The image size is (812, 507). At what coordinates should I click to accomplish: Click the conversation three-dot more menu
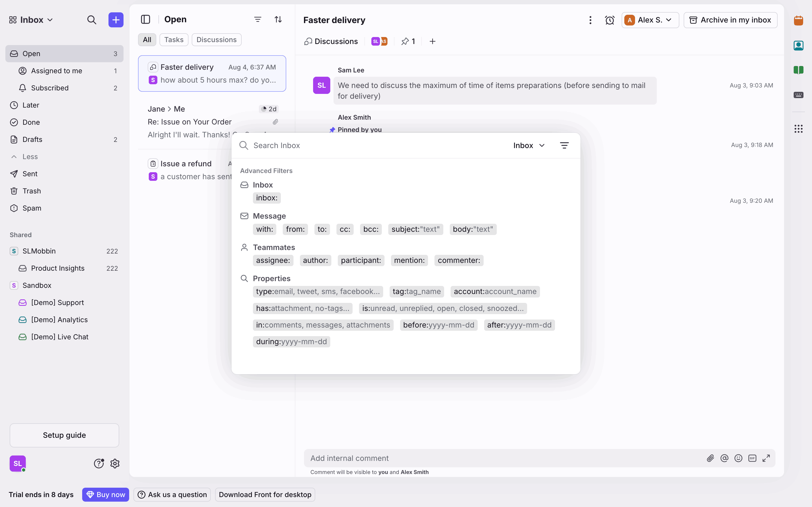(590, 20)
